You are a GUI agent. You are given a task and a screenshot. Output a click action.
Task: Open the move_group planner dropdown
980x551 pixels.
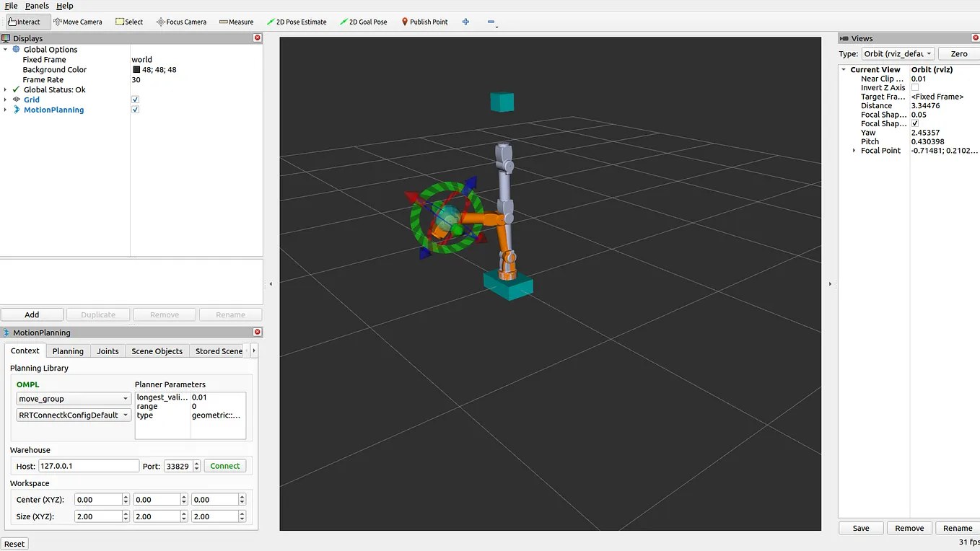tap(74, 399)
